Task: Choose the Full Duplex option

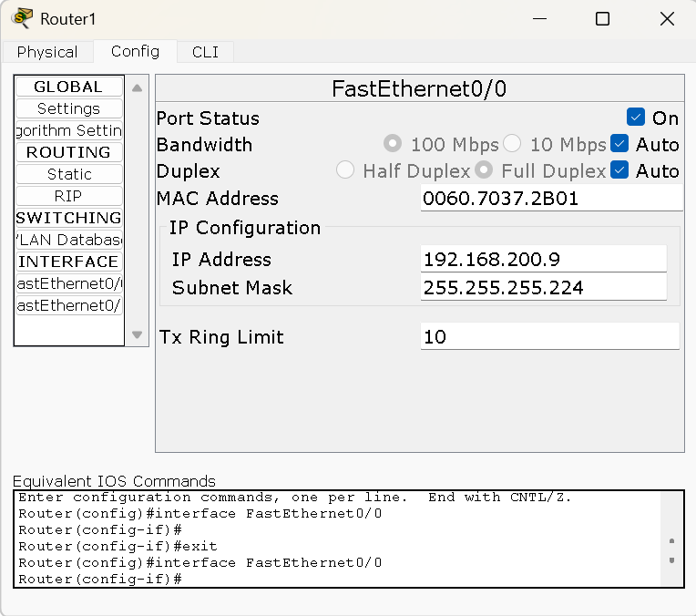Action: [x=484, y=170]
